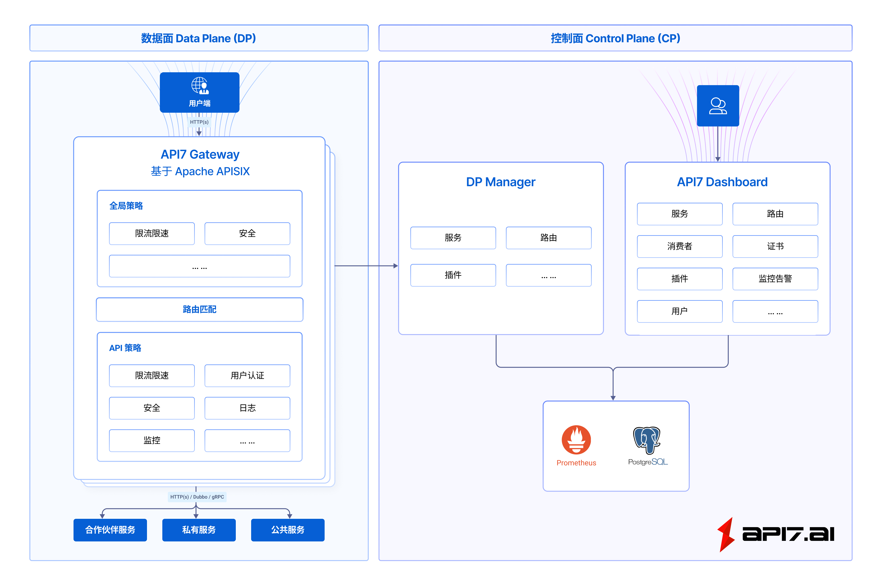Click 限流限速 under 全局策略
Viewport: 882px width, 588px height.
coord(152,234)
